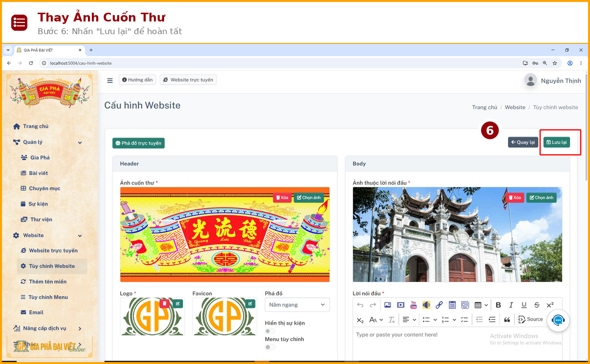This screenshot has height=364, width=590.
Task: Click the audio speaker icon in the editor
Action: click(x=426, y=305)
